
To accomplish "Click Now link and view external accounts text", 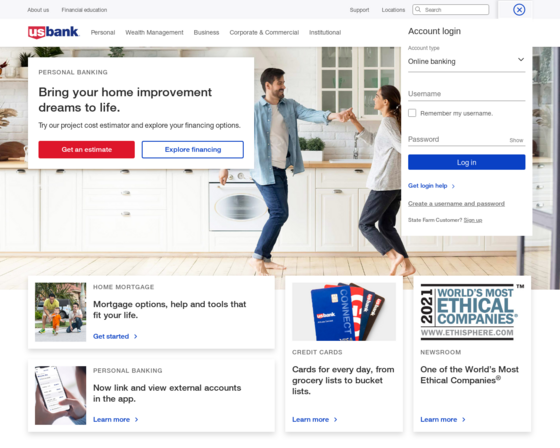I will (x=167, y=393).
